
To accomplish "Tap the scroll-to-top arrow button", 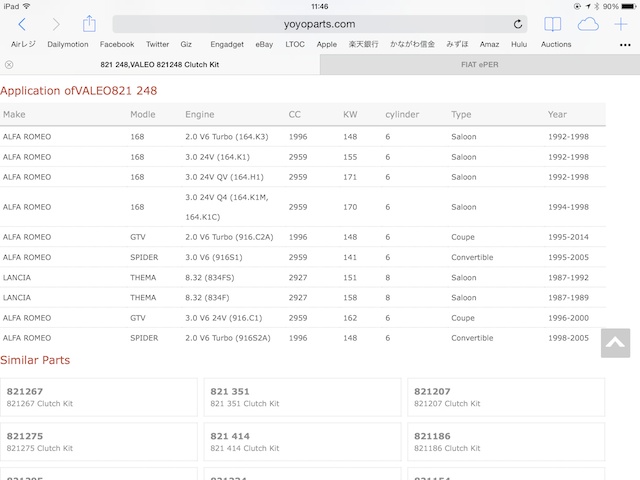I will coord(615,343).
